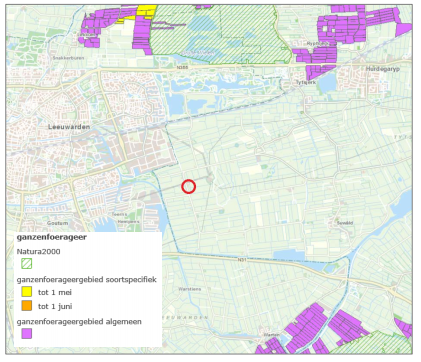Select the 'Natura2000' legend label
The height and width of the screenshot is (362, 421).
click(x=38, y=251)
